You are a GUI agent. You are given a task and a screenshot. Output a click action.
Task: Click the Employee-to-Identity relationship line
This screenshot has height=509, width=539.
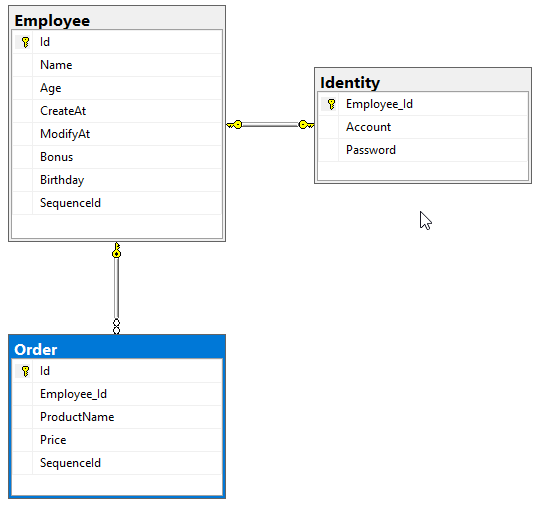tap(270, 125)
